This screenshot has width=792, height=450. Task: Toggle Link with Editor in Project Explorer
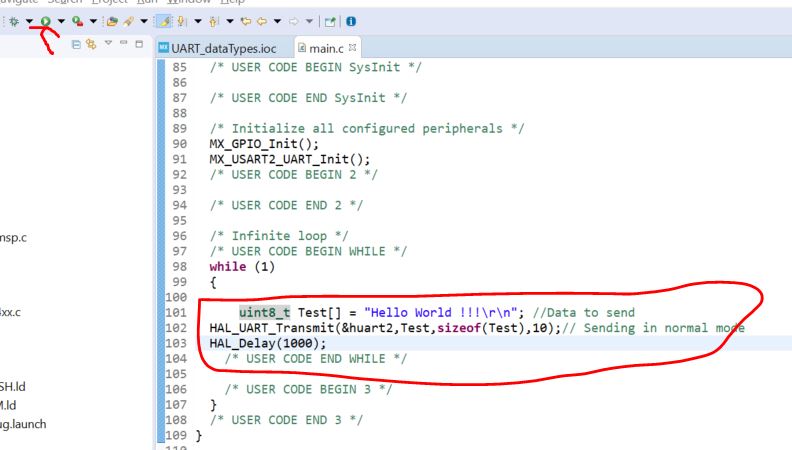pos(91,44)
